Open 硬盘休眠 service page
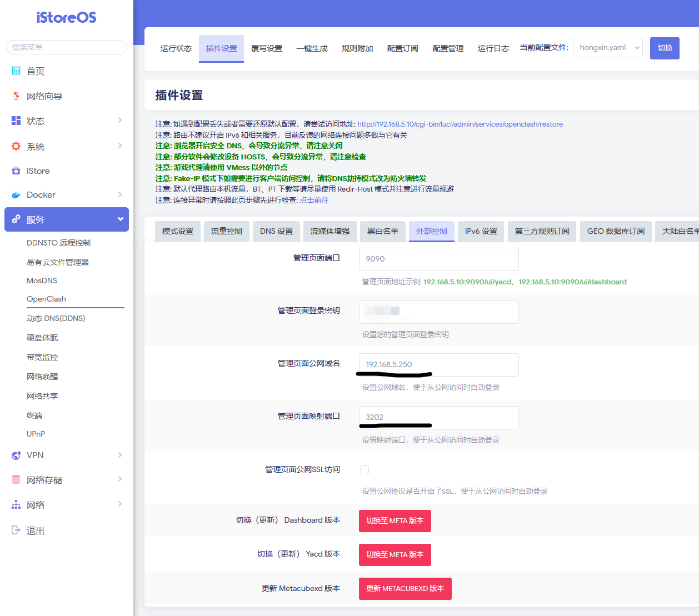 [42, 338]
